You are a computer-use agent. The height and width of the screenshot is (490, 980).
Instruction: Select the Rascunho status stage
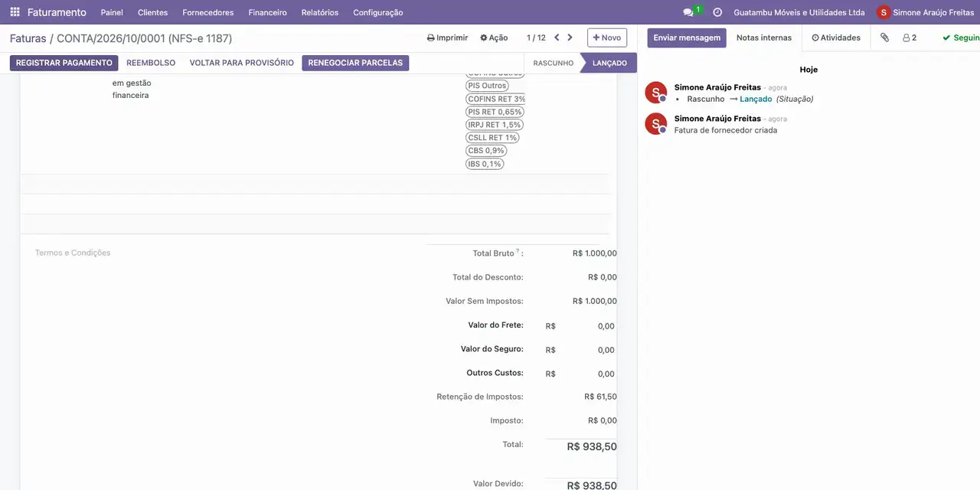coord(554,63)
